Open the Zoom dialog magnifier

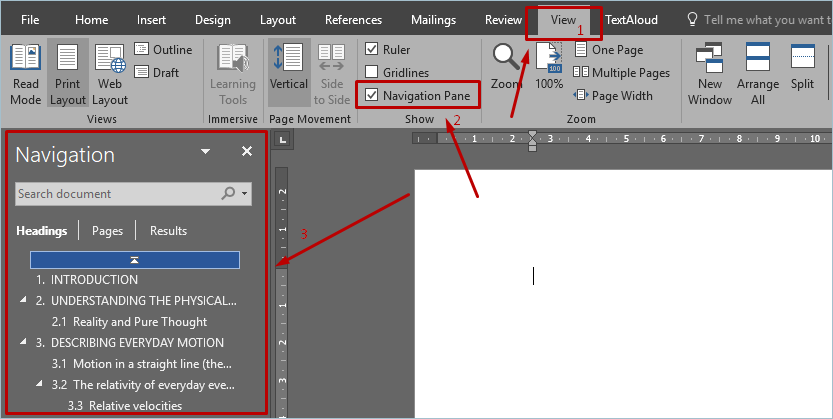[508, 68]
